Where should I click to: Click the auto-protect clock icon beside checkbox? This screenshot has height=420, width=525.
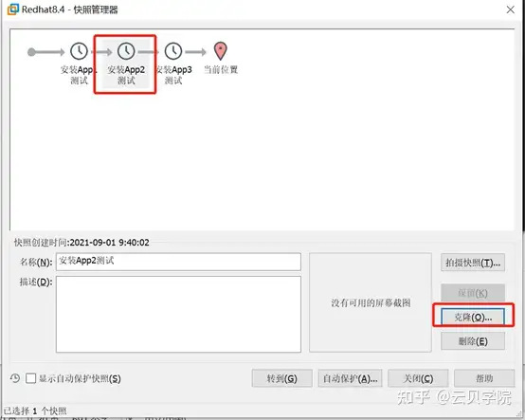pyautogui.click(x=15, y=378)
